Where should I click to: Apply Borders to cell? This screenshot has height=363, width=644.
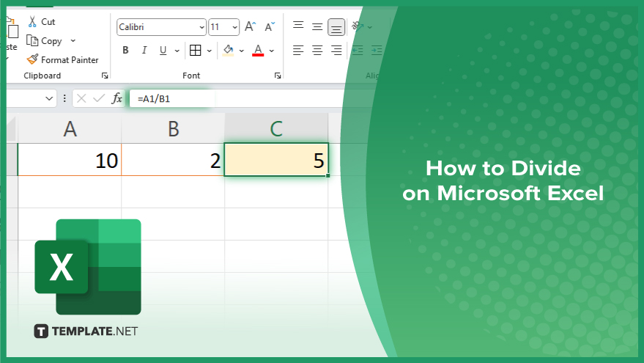(x=196, y=50)
